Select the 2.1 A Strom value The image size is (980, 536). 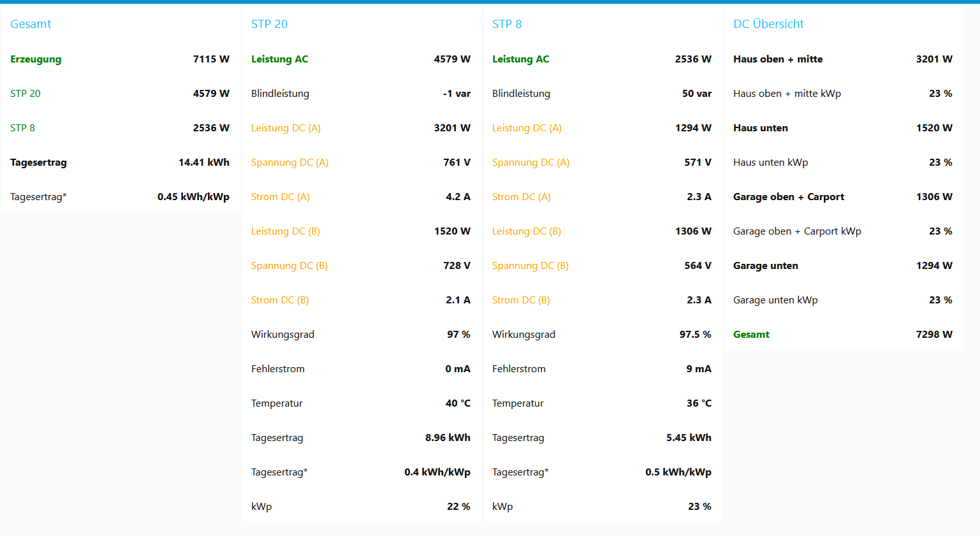pyautogui.click(x=458, y=300)
